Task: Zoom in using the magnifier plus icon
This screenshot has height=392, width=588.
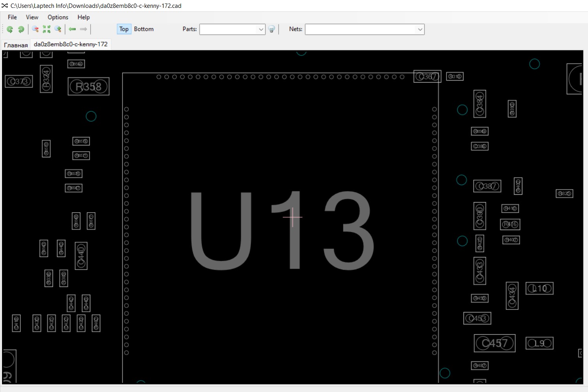Action: tap(58, 29)
